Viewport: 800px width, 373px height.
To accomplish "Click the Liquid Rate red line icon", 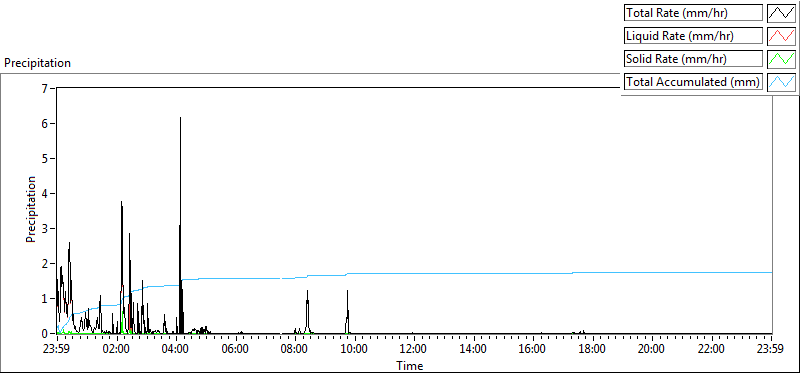I will click(x=782, y=36).
